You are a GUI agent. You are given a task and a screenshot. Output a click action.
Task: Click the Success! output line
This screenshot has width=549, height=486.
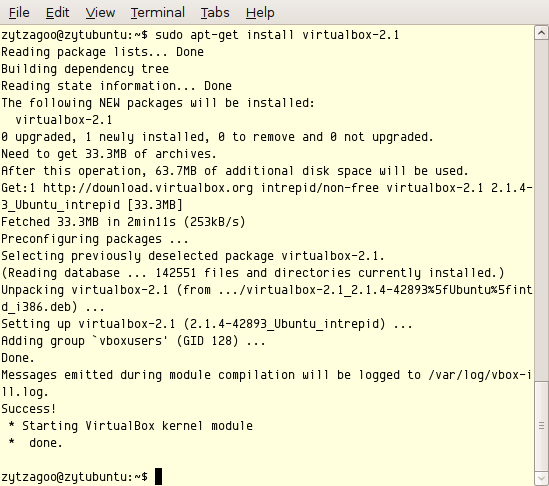28,409
